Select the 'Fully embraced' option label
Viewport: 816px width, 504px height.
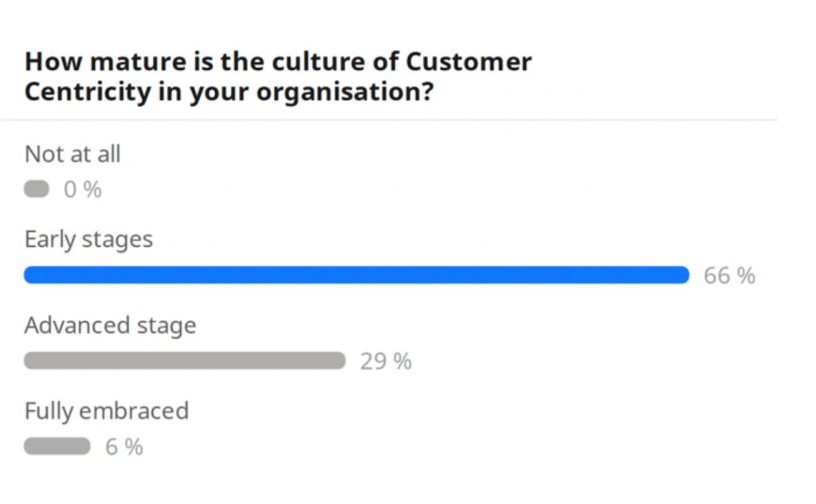tap(107, 411)
